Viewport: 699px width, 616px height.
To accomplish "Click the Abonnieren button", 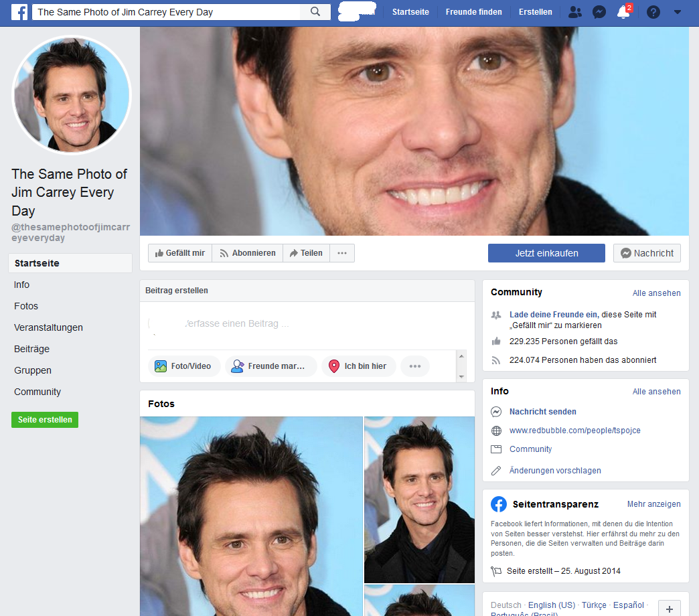I will [248, 252].
